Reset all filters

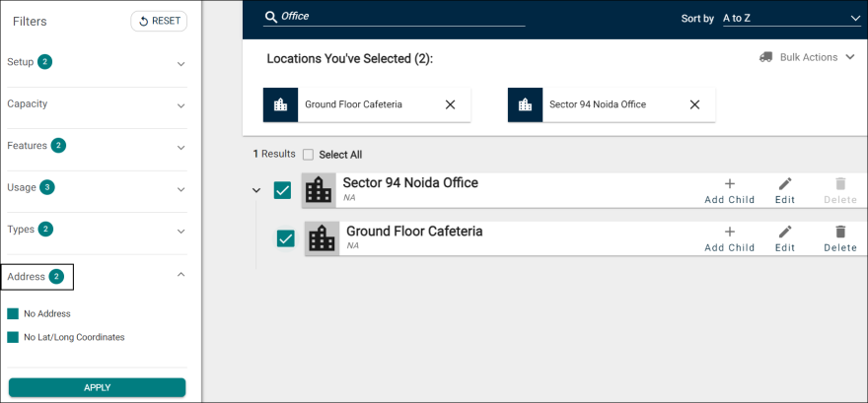click(159, 21)
